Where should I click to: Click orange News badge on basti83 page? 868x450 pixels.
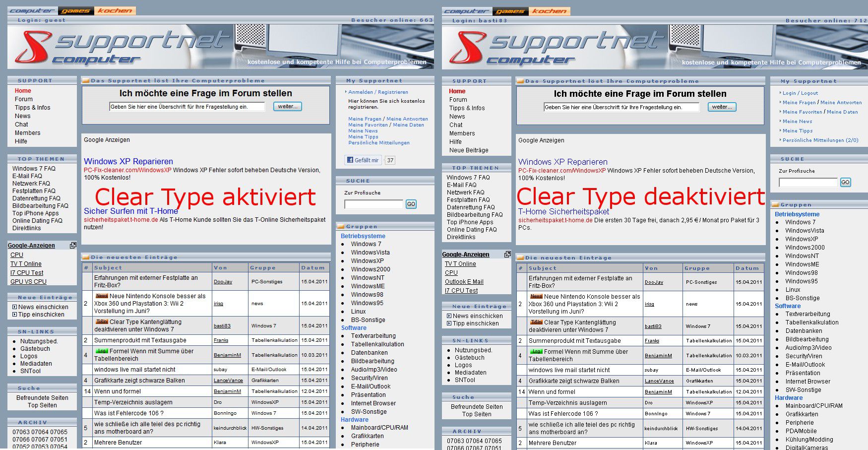(x=536, y=296)
